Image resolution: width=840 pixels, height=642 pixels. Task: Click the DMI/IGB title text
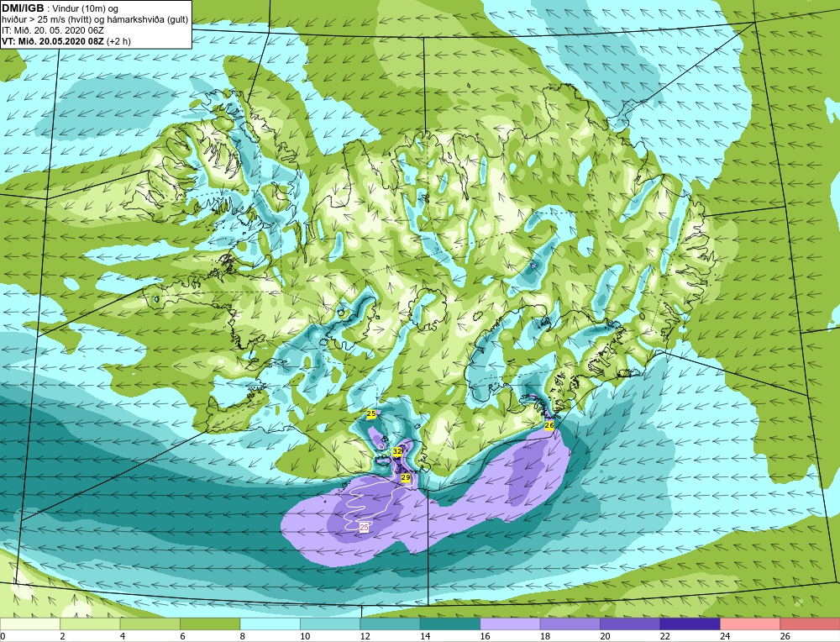[23, 8]
